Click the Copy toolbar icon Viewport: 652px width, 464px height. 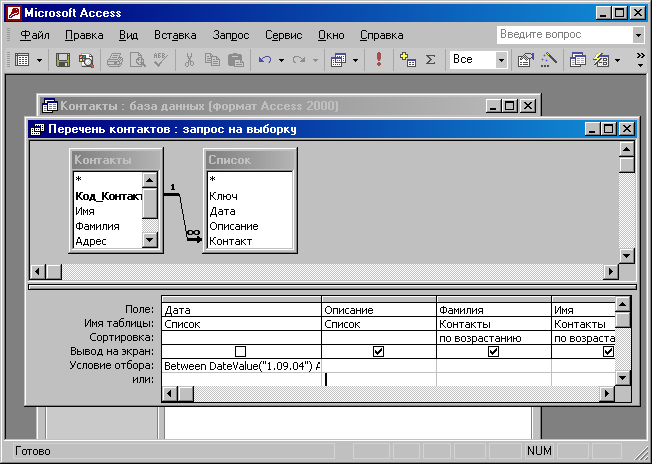(212, 60)
